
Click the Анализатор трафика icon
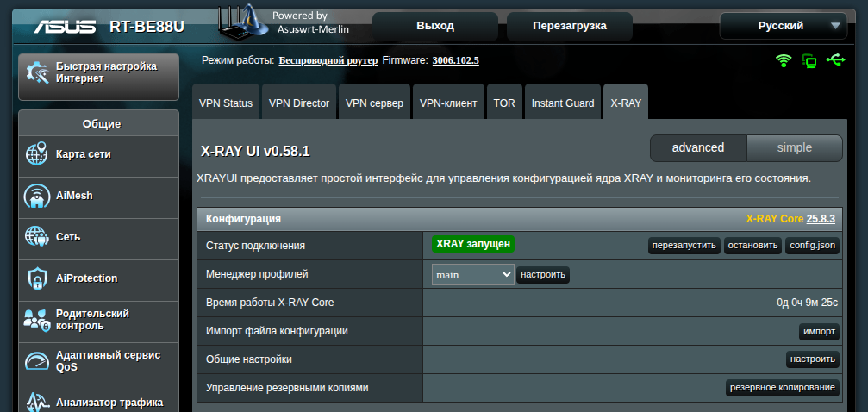(x=37, y=402)
